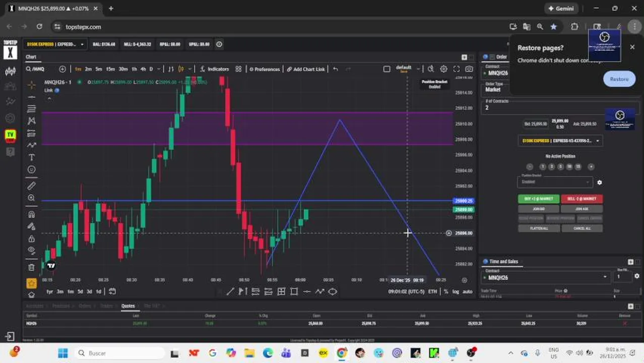Viewport: 644px width, 363px height.
Task: Toggle hide all drawings eye icon
Action: click(31, 251)
